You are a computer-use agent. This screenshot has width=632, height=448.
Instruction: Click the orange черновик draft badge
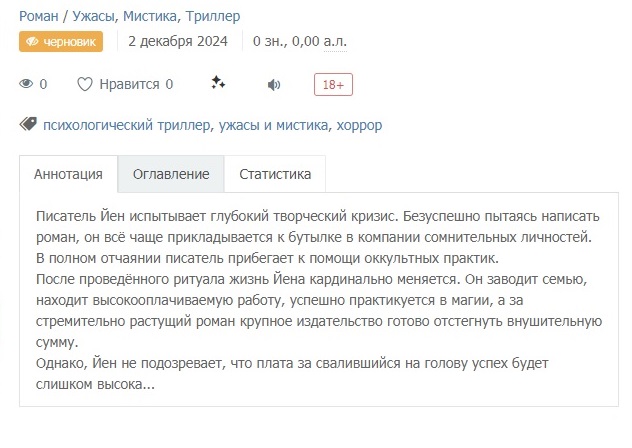tap(61, 42)
